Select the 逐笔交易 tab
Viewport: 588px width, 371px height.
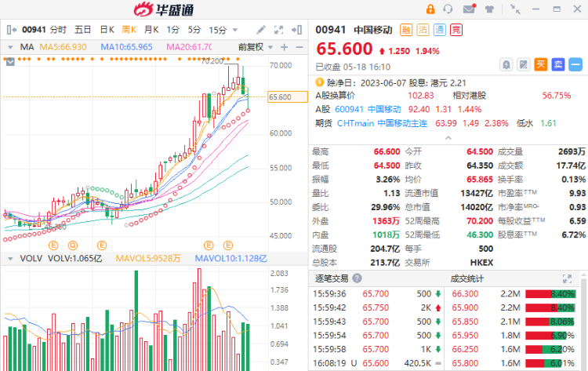tap(332, 278)
